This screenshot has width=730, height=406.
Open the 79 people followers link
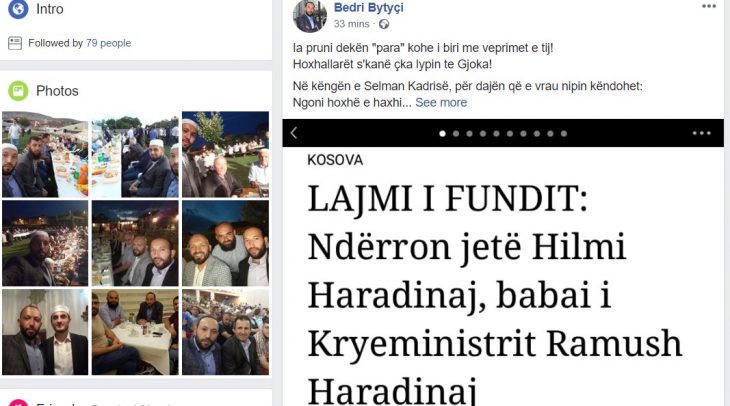pyautogui.click(x=108, y=43)
